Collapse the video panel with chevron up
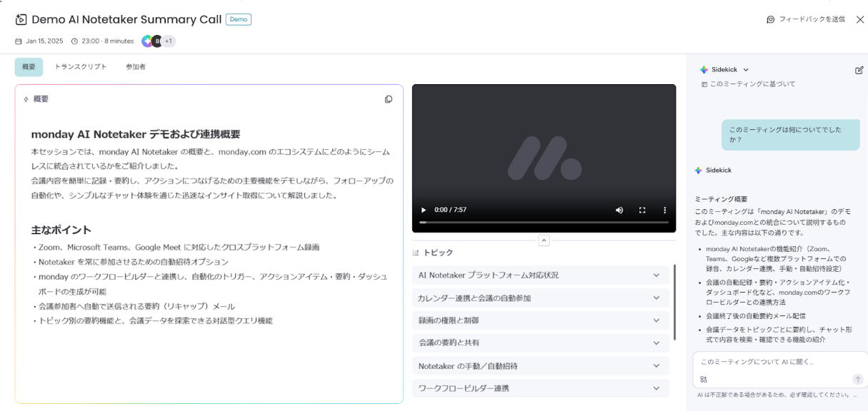This screenshot has height=411, width=868. [x=544, y=240]
